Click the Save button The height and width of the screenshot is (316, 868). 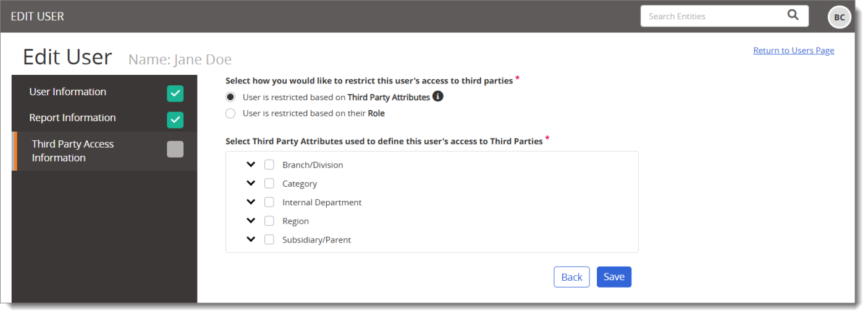coord(614,277)
